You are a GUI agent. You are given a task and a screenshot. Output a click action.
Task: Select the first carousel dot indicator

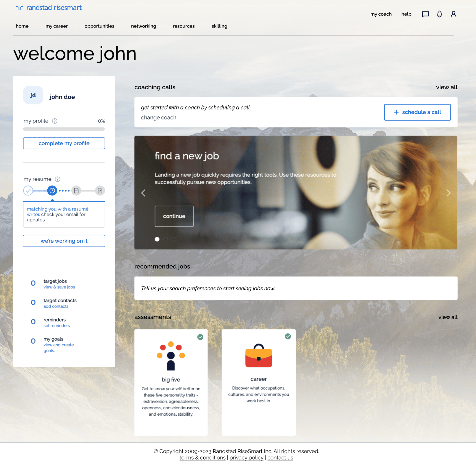157,239
